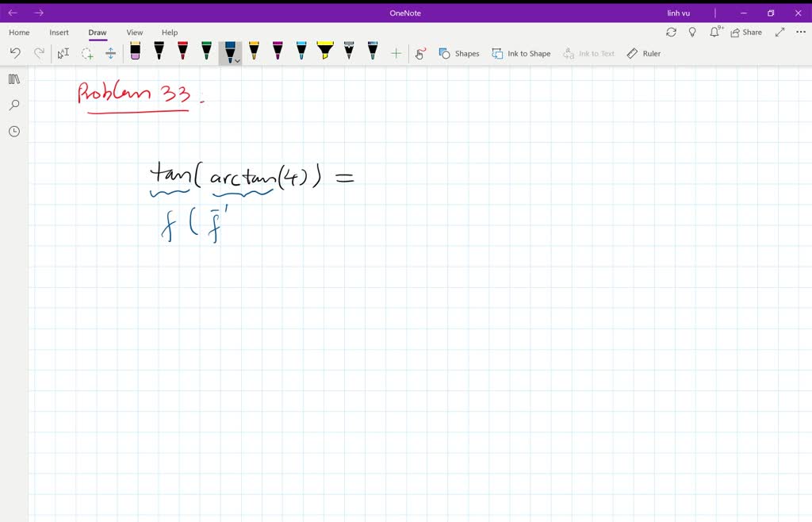The image size is (812, 522).
Task: Select the black pen
Action: point(159,52)
